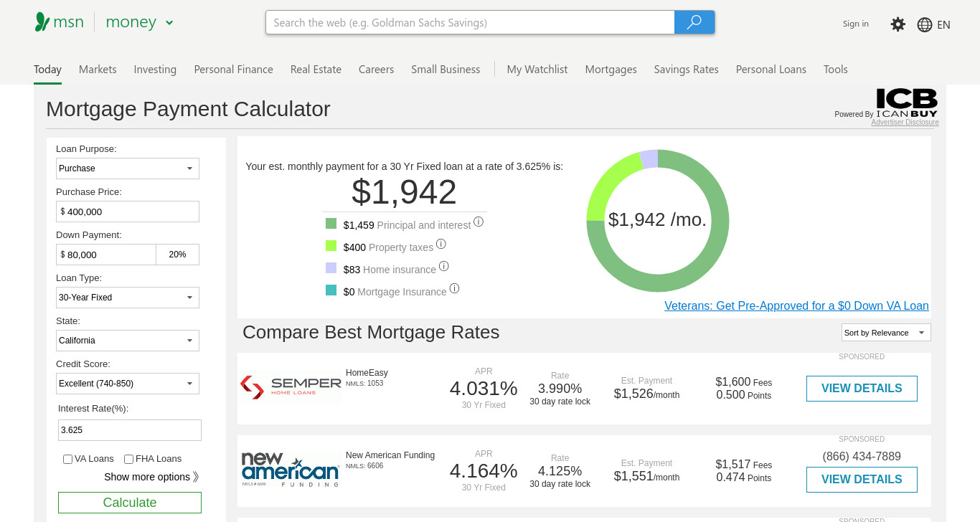The height and width of the screenshot is (522, 980).
Task: Click the MSN butterfly logo
Action: [42, 22]
